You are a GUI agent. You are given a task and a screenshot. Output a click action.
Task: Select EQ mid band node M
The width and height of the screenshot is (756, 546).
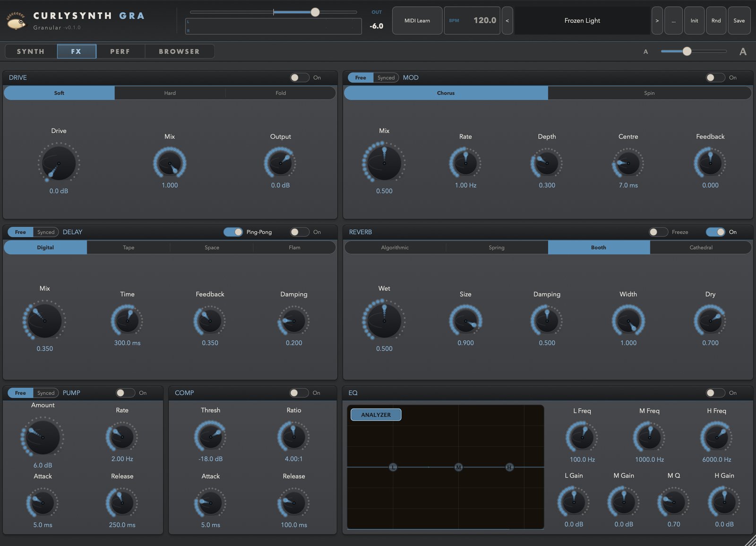coord(458,467)
